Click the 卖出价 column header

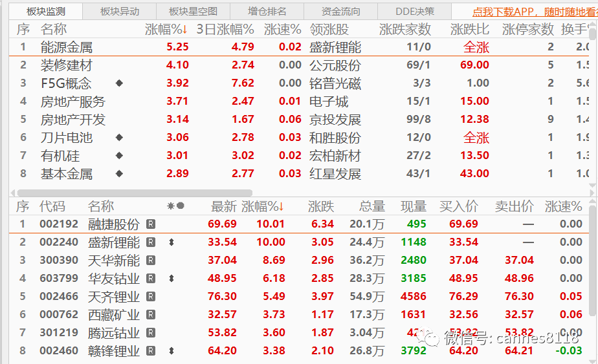point(514,206)
